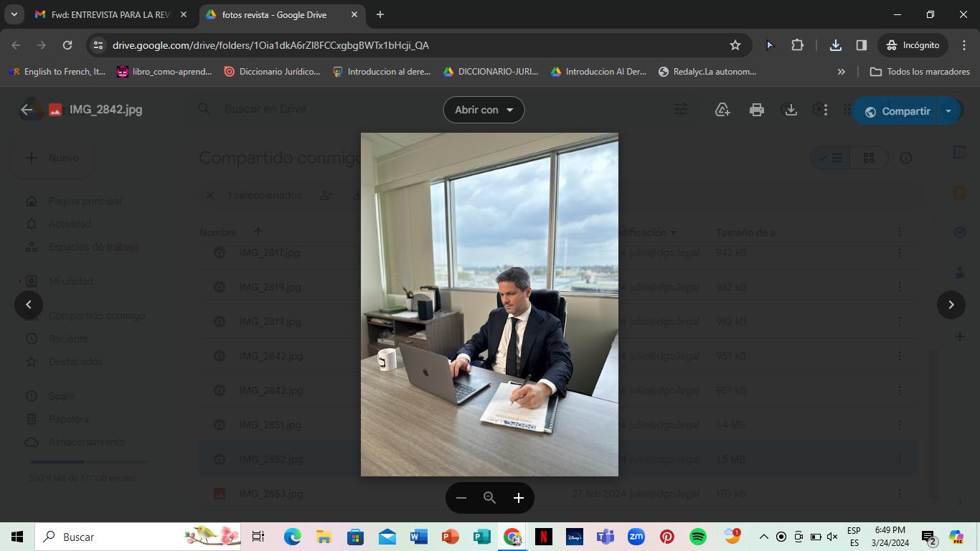This screenshot has height=551, width=980.
Task: Click the Incógnito profile button
Action: pyautogui.click(x=913, y=45)
